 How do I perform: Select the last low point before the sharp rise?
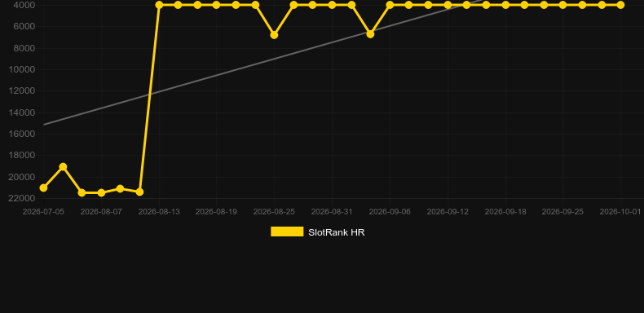click(x=139, y=192)
